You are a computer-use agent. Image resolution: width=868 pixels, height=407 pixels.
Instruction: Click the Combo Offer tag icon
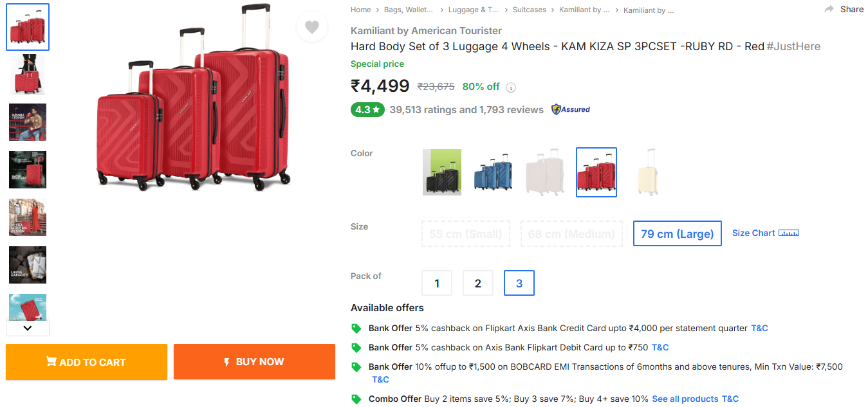356,399
